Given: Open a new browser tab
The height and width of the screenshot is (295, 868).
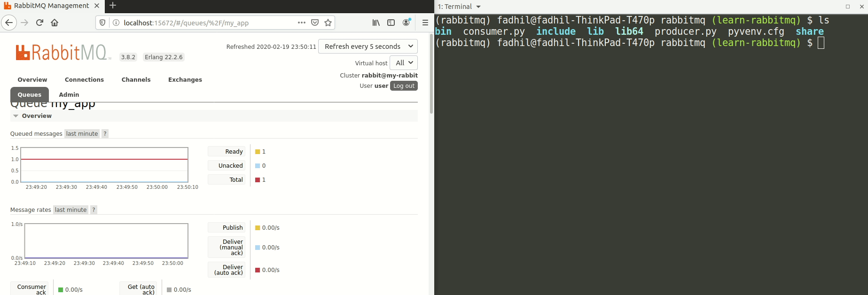Looking at the screenshot, I should [x=113, y=6].
